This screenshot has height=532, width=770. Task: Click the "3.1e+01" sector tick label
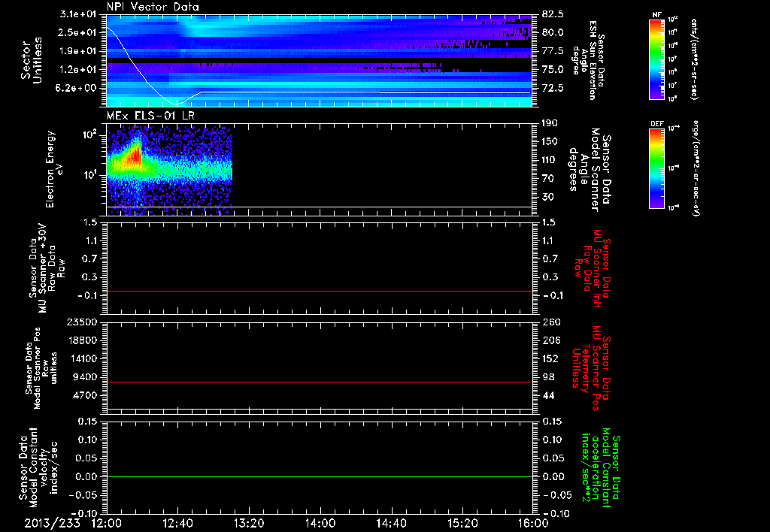pos(80,14)
